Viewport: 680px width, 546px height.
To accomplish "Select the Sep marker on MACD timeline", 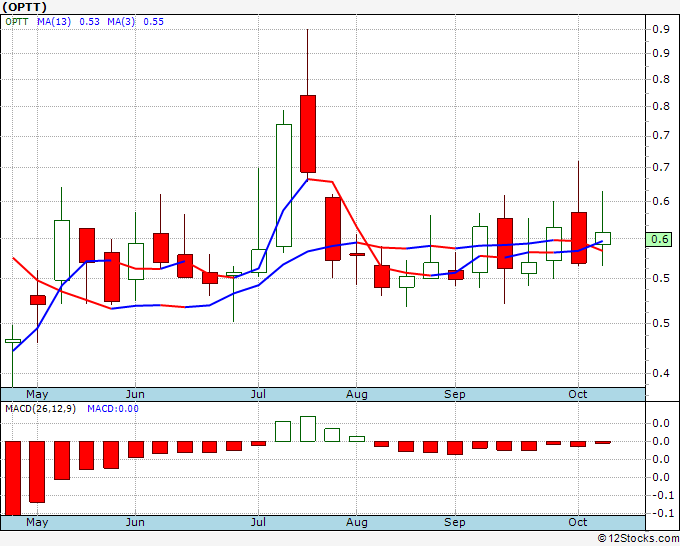I will (x=454, y=522).
